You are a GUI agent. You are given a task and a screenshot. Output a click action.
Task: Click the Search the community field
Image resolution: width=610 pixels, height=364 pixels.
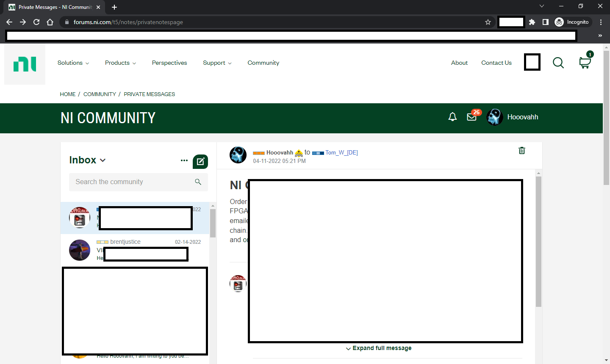coord(131,182)
